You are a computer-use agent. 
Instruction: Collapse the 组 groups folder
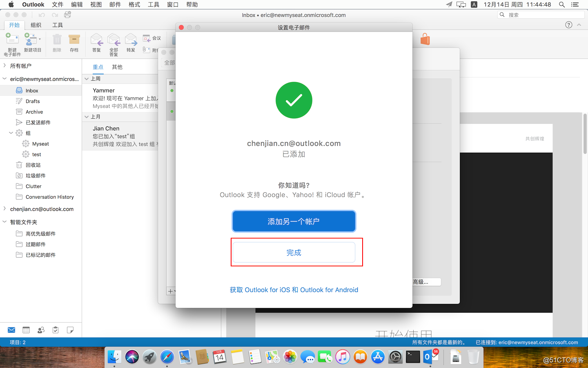tap(11, 133)
